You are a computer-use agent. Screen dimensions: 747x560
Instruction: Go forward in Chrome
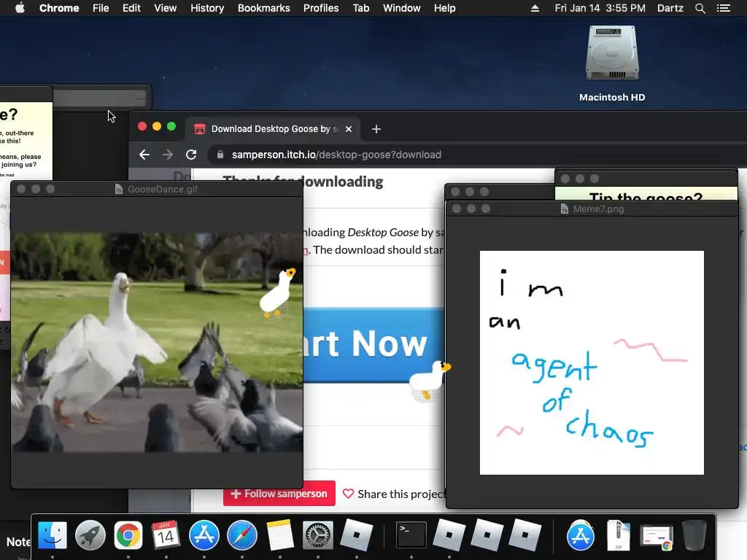(168, 155)
